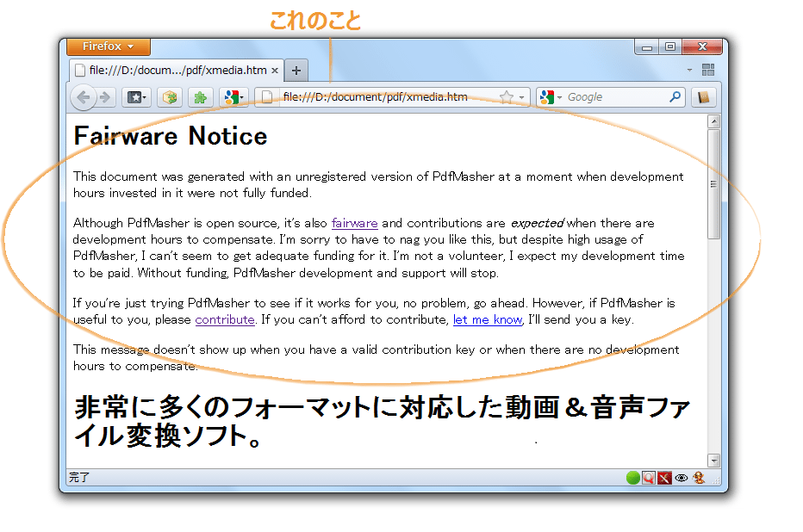Viewport: 803px width, 532px height.
Task: Click the brown book toolbar icon
Action: coord(703,97)
